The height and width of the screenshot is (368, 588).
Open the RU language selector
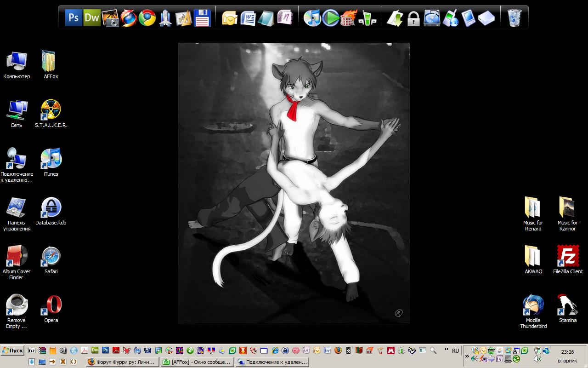pos(455,351)
